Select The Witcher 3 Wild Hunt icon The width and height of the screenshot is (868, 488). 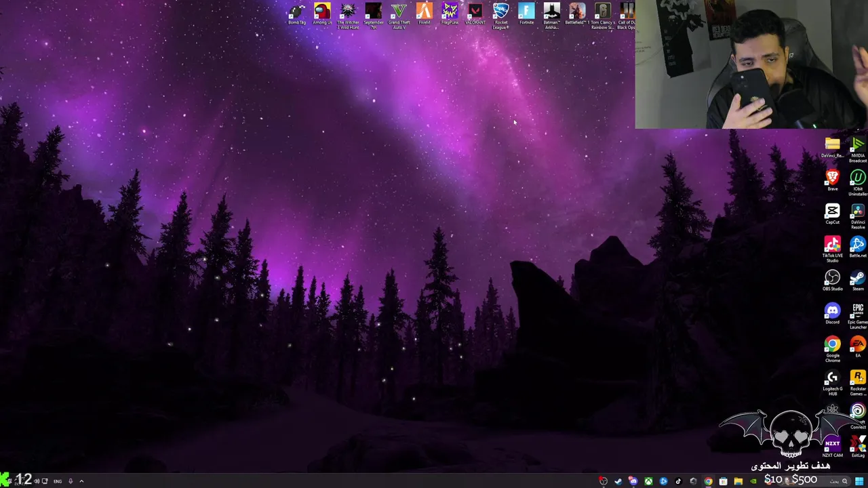[x=348, y=16]
